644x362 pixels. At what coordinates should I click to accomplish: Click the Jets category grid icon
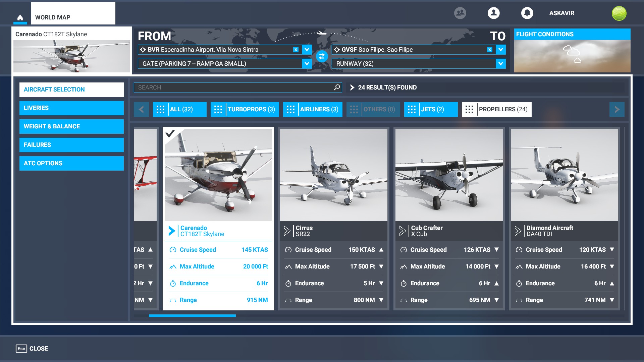click(412, 109)
